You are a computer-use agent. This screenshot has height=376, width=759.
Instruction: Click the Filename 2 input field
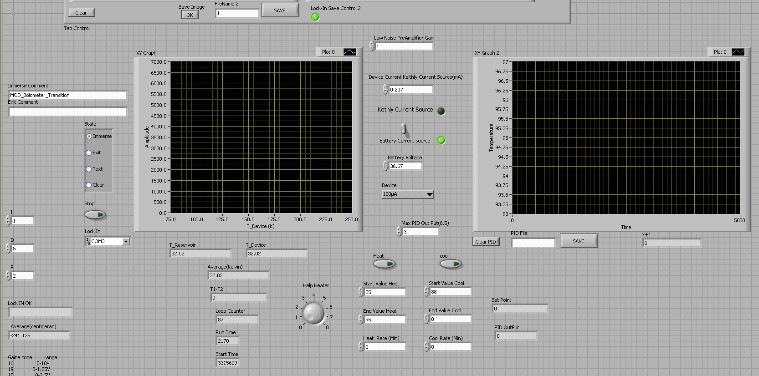click(237, 14)
